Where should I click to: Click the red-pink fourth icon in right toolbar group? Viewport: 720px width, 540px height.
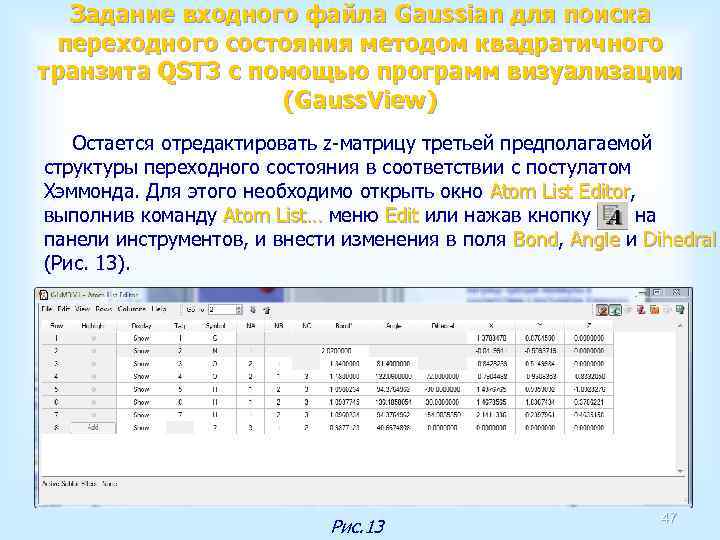coord(641,310)
